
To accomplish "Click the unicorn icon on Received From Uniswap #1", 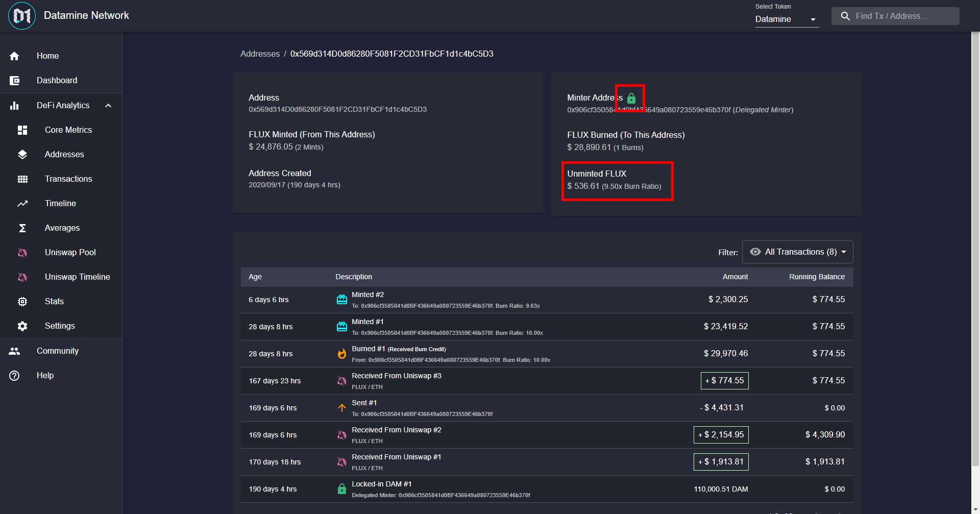I will pyautogui.click(x=342, y=462).
